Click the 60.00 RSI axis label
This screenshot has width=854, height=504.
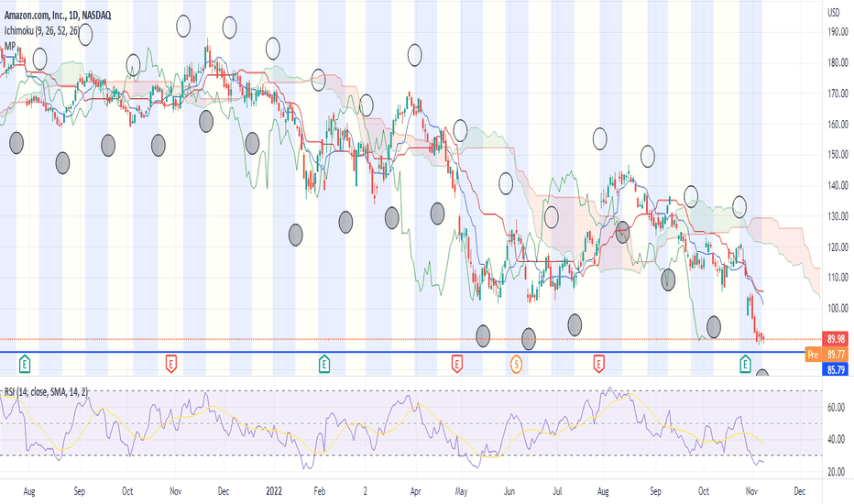click(x=837, y=408)
